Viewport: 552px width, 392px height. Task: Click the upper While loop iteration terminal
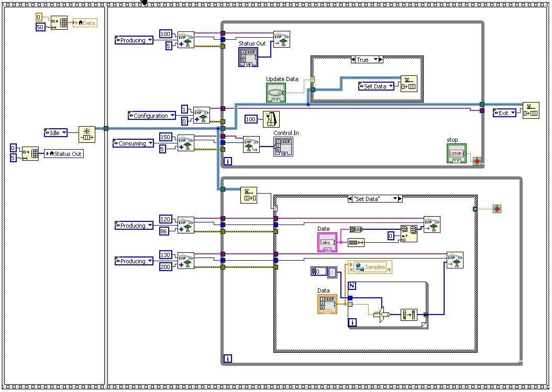[x=227, y=161]
